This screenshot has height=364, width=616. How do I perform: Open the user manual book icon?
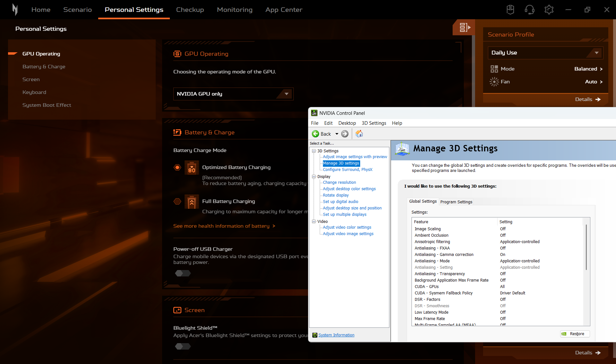pyautogui.click(x=510, y=10)
